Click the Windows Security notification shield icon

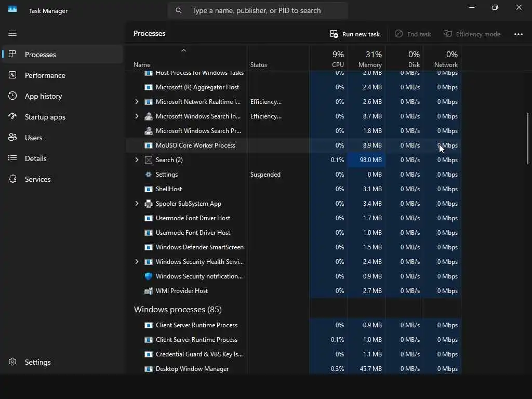(x=148, y=276)
